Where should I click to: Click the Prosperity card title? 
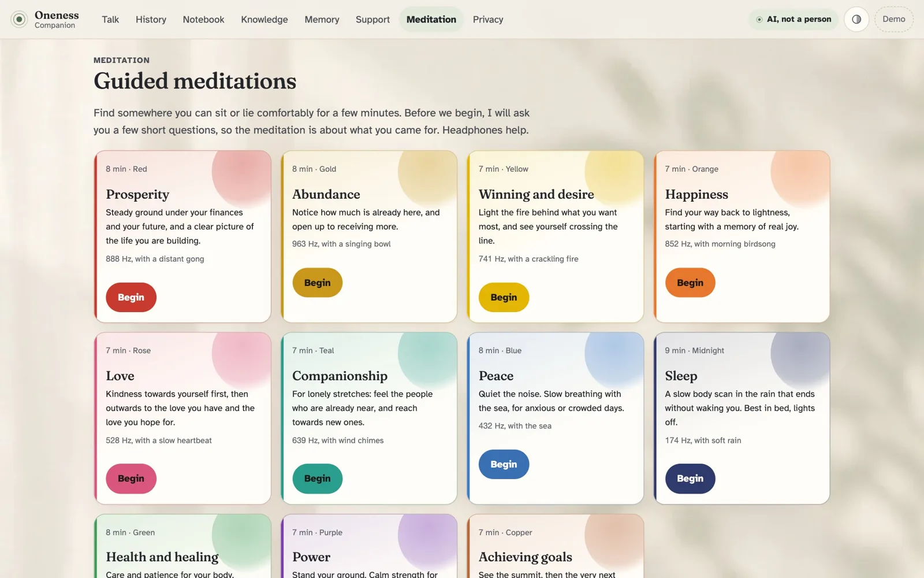click(x=137, y=194)
